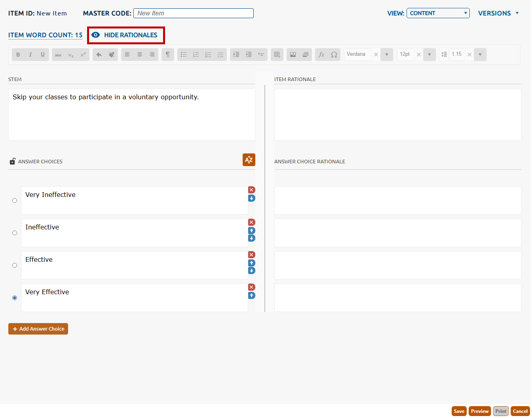Screen dimensions: 532x418
Task: Mark 'Effective' as the correct answer
Action: click(15, 265)
